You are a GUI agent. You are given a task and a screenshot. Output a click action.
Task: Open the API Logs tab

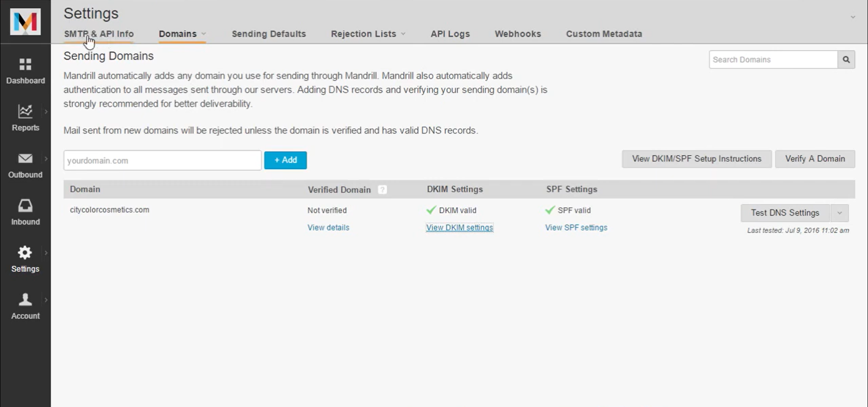click(x=450, y=34)
